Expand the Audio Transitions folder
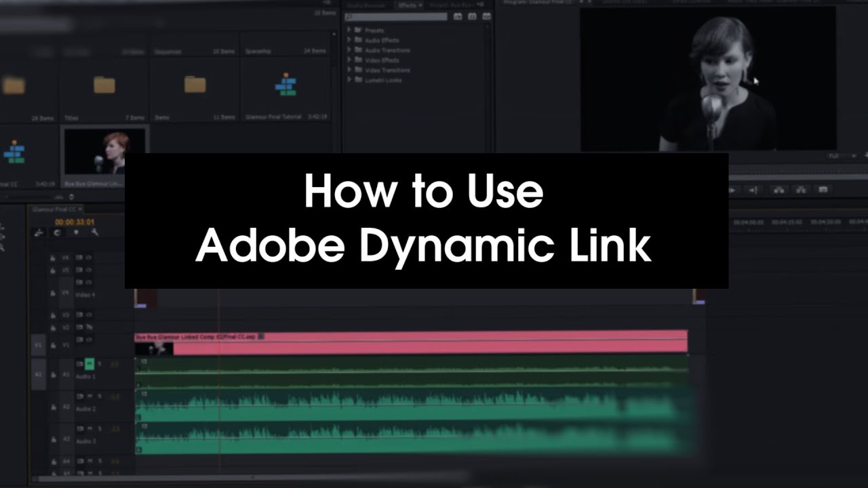 click(x=349, y=50)
